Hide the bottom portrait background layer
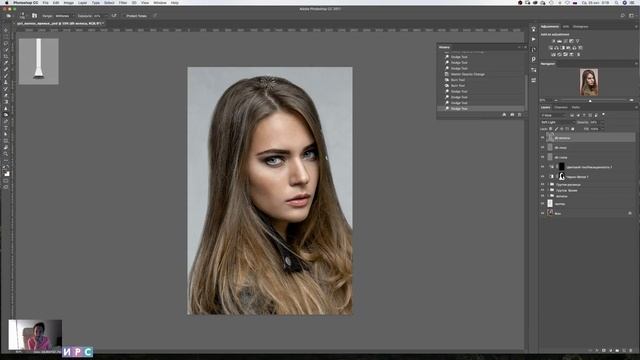This screenshot has width=640, height=360. pyautogui.click(x=542, y=213)
